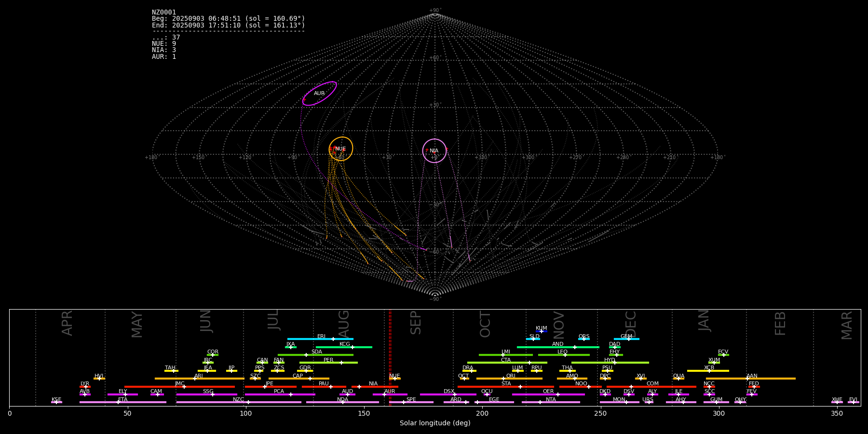Select the JMC shower bar in timeline

point(179,386)
